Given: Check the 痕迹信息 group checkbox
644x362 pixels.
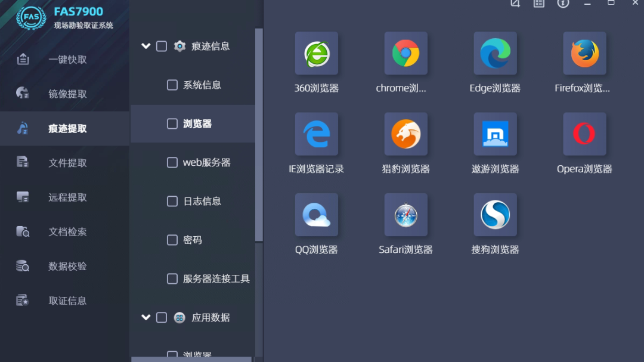Looking at the screenshot, I should click(162, 46).
